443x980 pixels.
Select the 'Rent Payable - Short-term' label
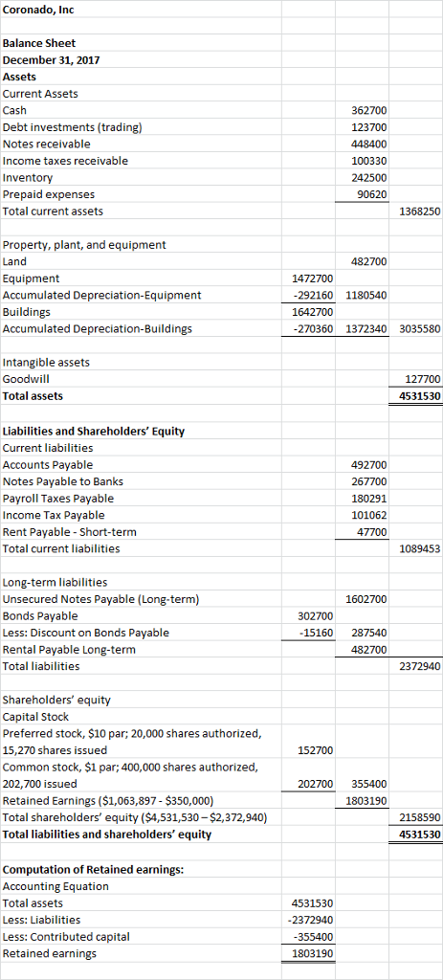click(69, 532)
